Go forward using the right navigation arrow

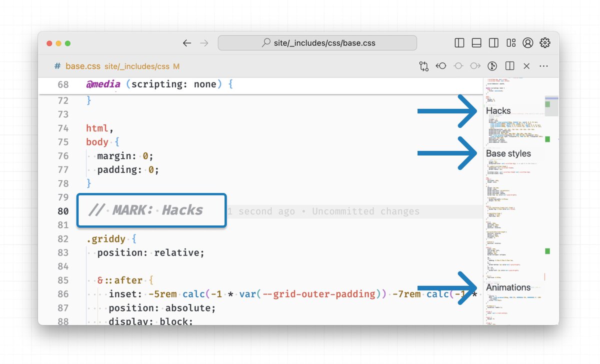204,43
